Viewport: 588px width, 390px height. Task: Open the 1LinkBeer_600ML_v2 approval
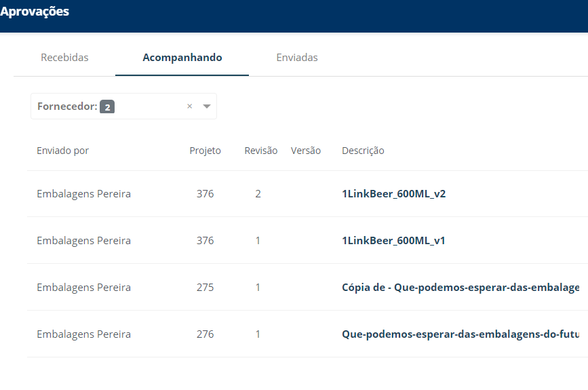click(394, 194)
